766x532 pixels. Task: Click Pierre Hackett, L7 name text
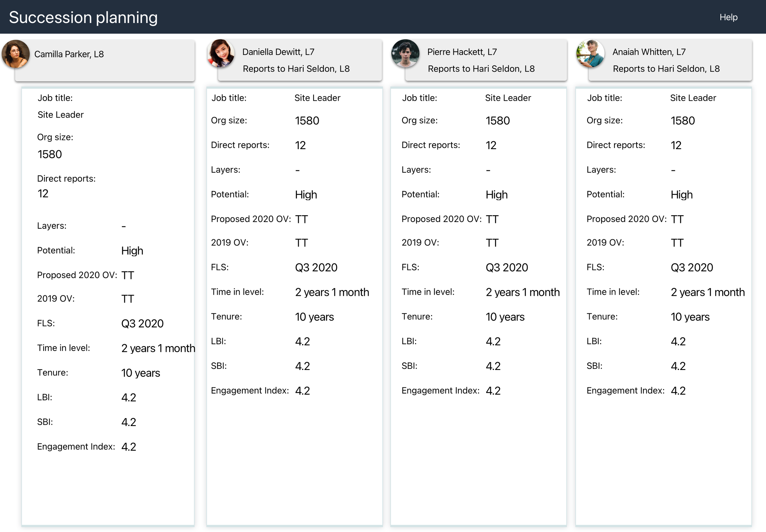[462, 52]
